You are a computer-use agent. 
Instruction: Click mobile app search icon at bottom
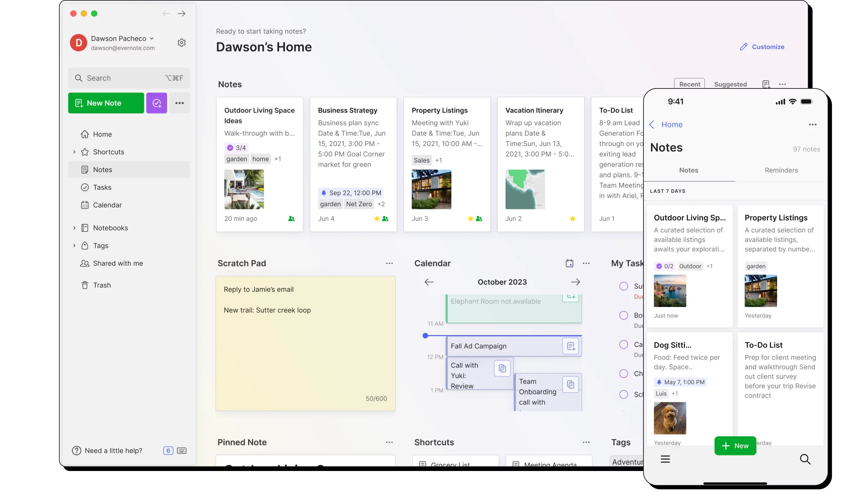[805, 459]
